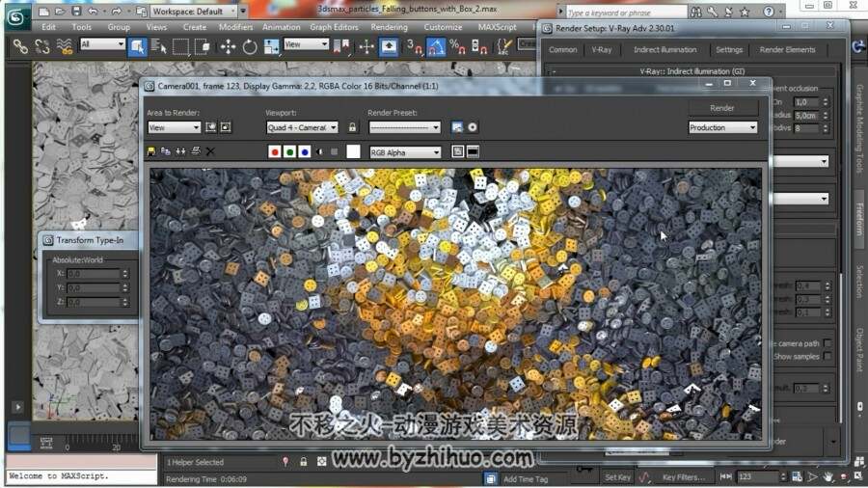Open the reference coordinate 'View' dropdown in main toolbar

click(306, 43)
